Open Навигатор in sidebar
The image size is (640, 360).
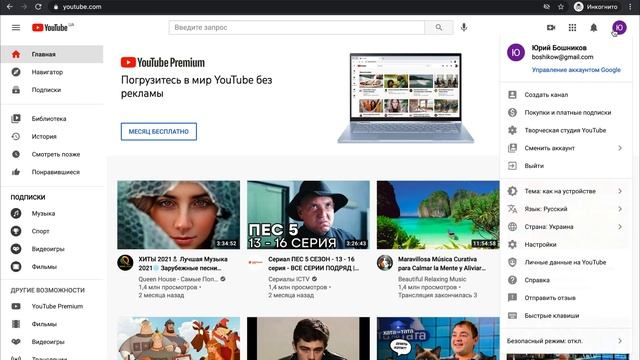pos(52,72)
